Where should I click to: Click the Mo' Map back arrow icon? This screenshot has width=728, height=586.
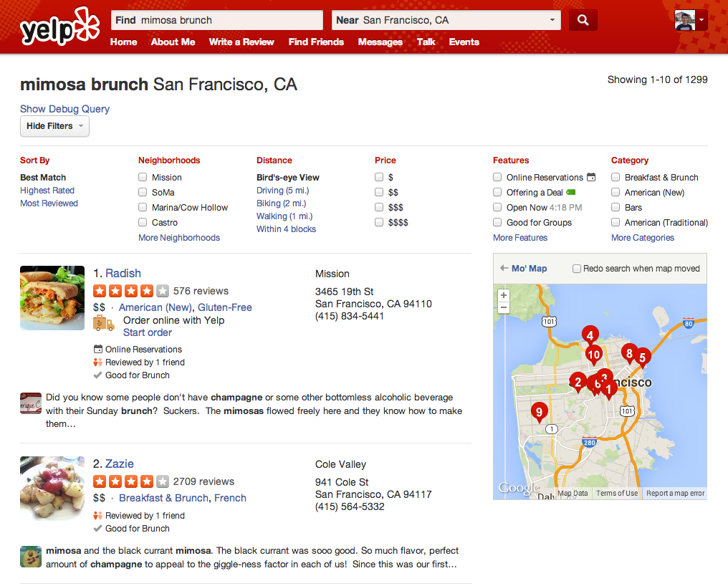pos(504,269)
